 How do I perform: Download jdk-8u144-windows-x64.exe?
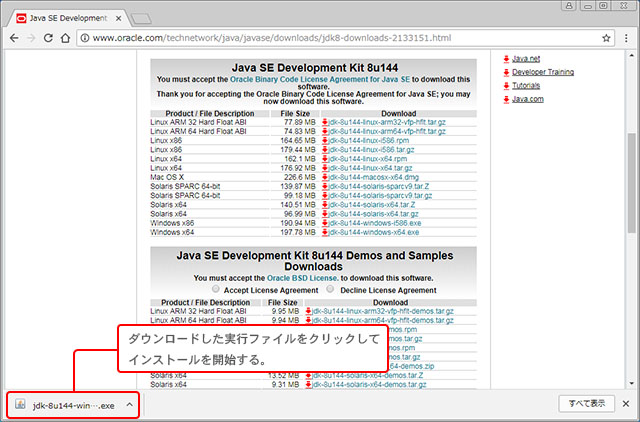[x=374, y=232]
